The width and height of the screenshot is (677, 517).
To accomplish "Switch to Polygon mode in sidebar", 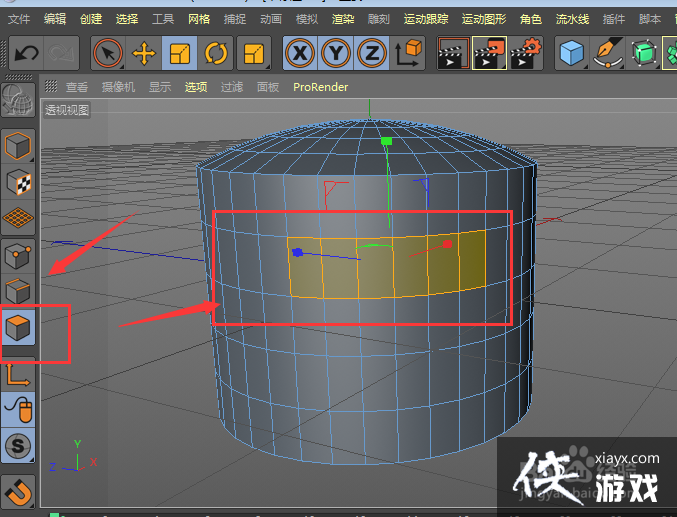I will coord(19,326).
